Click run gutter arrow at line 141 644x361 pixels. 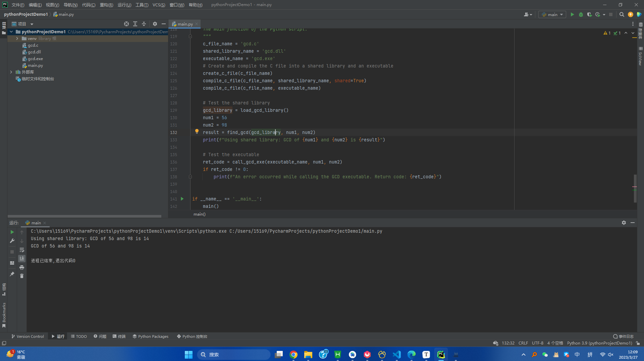click(x=182, y=199)
